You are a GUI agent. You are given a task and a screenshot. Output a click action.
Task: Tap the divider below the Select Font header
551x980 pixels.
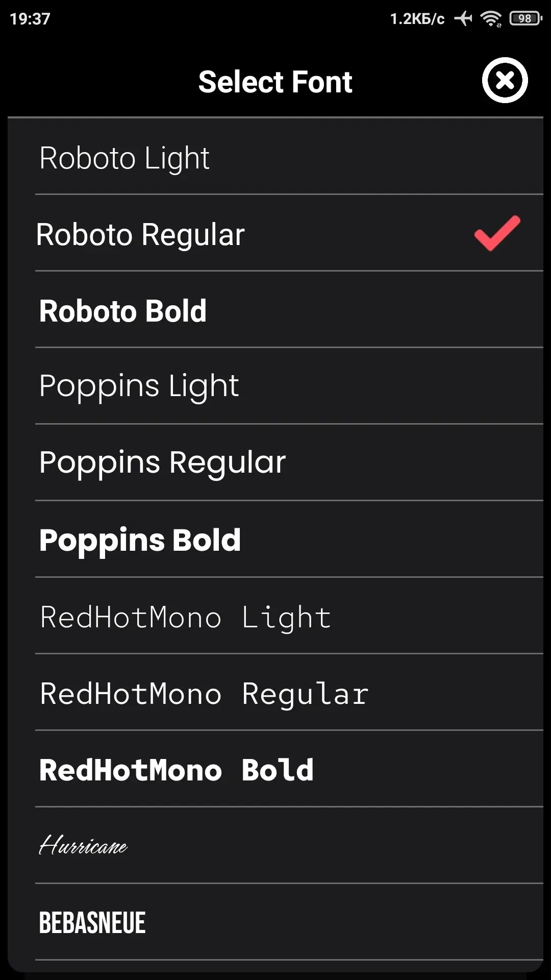275,117
